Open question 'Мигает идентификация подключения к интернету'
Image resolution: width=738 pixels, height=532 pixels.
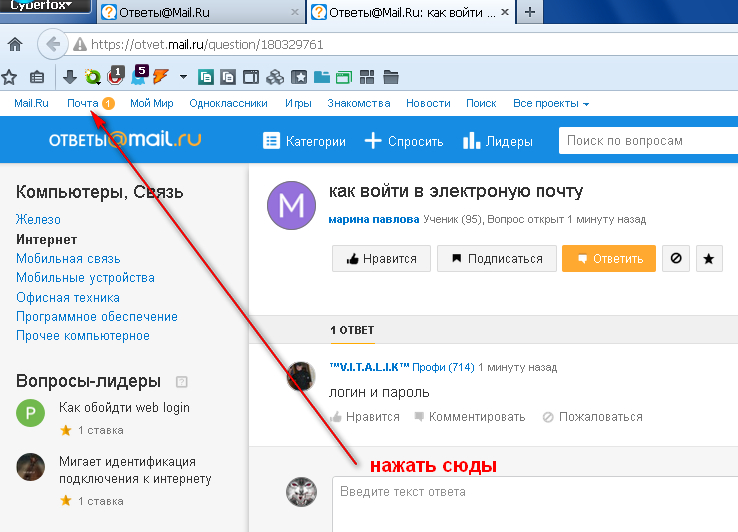click(135, 470)
